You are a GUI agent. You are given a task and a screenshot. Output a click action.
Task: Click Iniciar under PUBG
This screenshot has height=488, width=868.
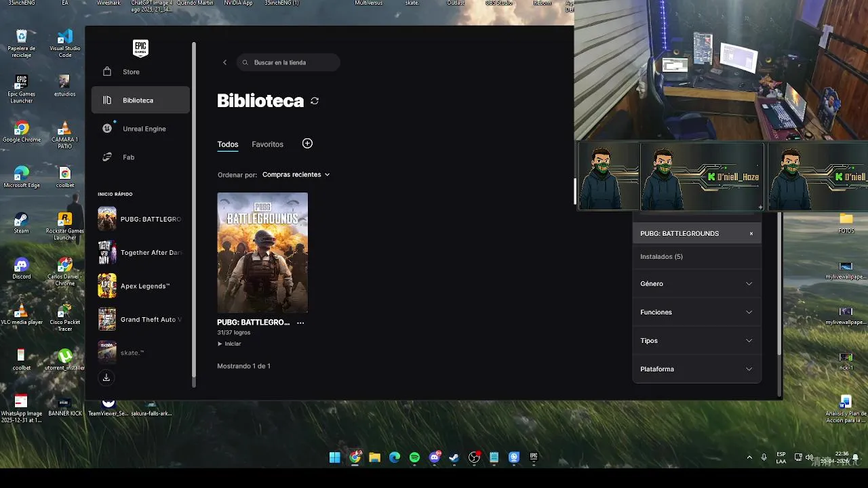point(229,344)
